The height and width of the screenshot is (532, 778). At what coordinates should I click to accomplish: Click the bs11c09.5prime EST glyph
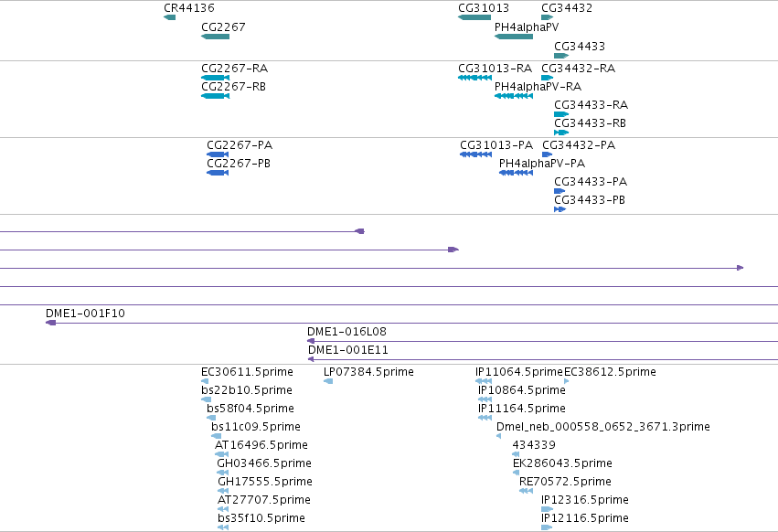click(x=217, y=436)
